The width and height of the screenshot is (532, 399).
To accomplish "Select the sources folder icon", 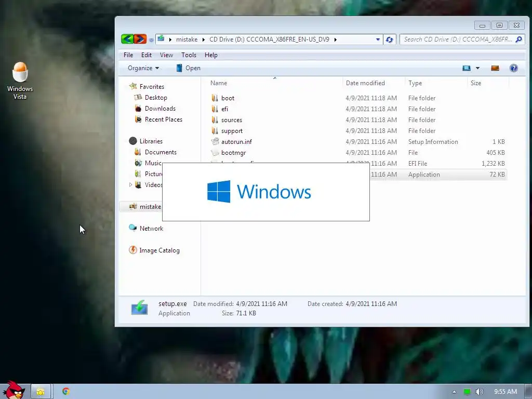I will pos(215,120).
